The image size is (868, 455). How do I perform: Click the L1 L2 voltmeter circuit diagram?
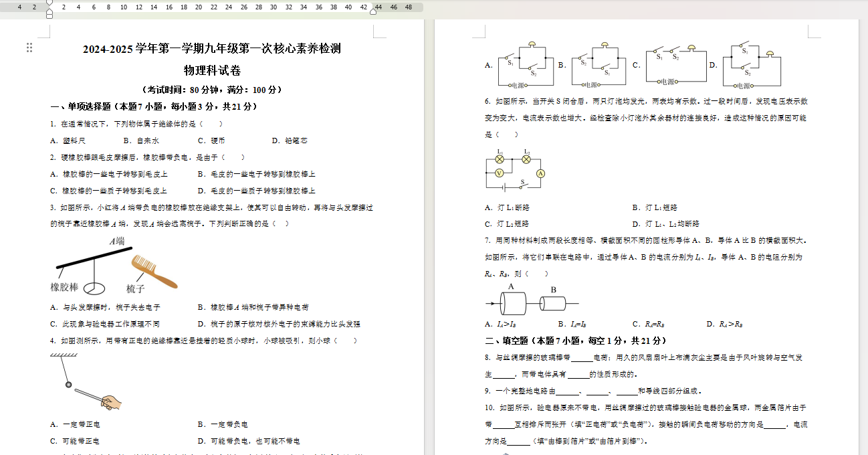coord(516,170)
